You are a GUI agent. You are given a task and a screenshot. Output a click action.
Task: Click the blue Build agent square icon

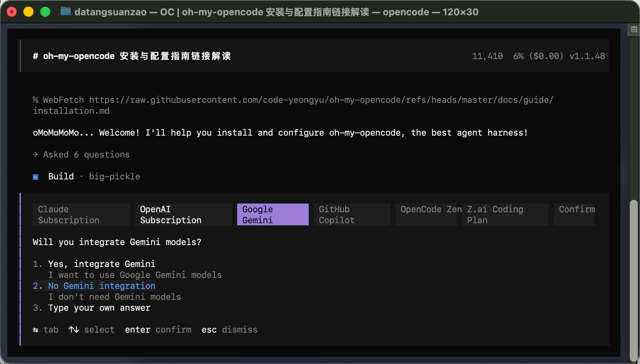point(35,177)
